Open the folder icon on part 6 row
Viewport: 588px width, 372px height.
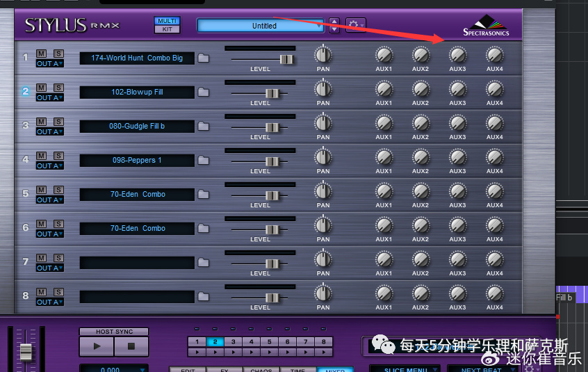click(x=203, y=228)
